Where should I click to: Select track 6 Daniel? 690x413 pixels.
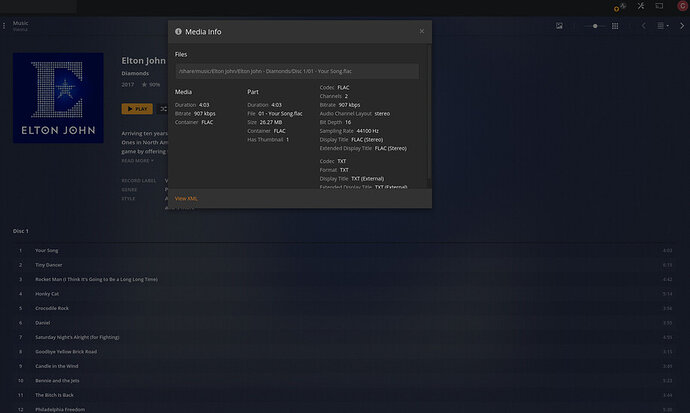pos(342,323)
